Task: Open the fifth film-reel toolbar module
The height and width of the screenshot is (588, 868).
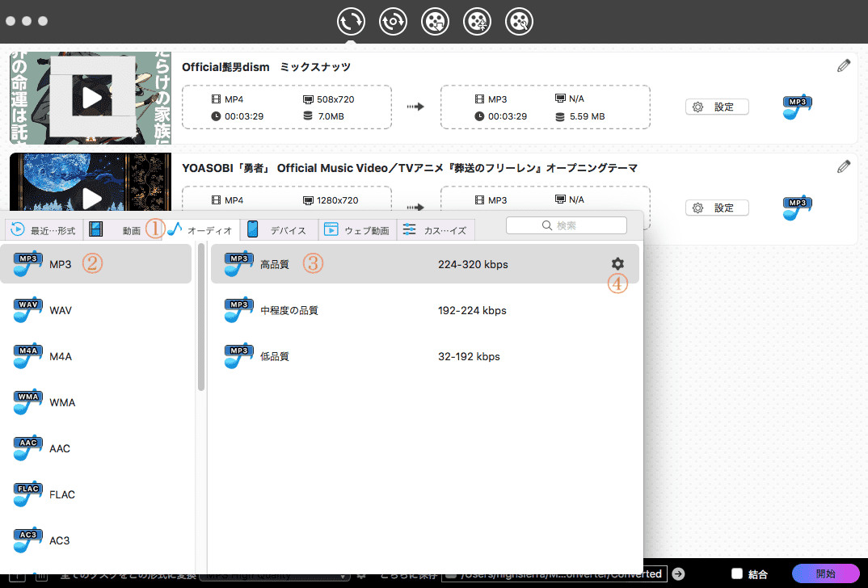Action: 519,22
